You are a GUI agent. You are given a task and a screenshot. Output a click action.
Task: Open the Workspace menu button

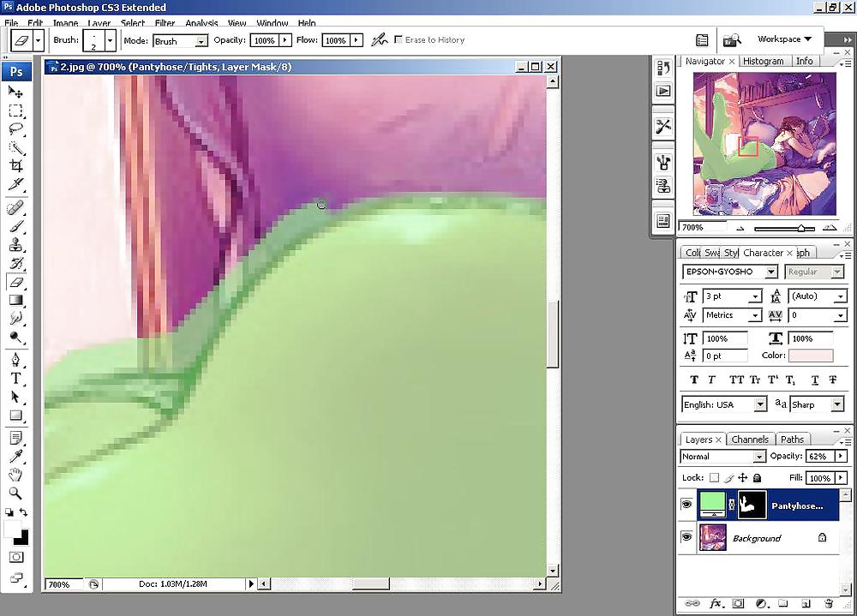(x=783, y=39)
